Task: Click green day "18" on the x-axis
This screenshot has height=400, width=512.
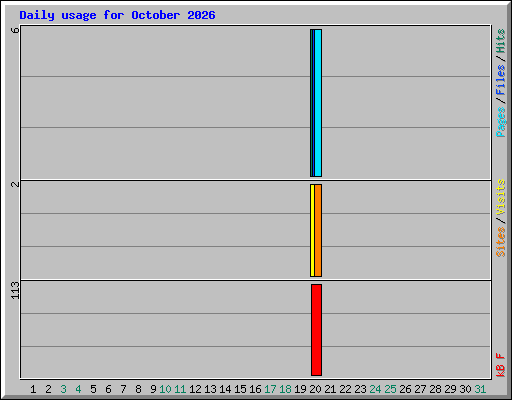Action: (285, 389)
